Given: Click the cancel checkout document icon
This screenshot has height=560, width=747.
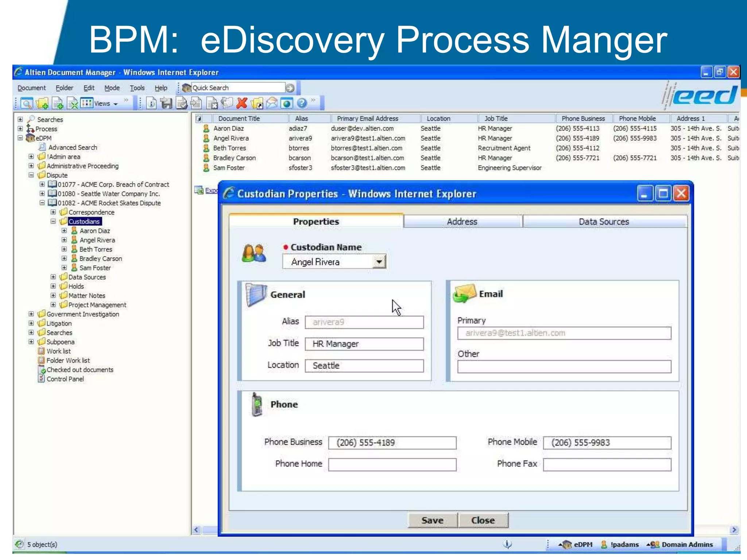Looking at the screenshot, I should click(212, 104).
